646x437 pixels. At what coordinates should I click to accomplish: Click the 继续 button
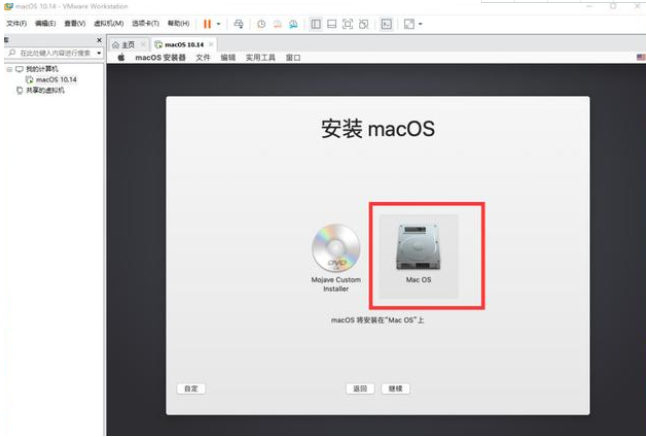click(x=395, y=388)
